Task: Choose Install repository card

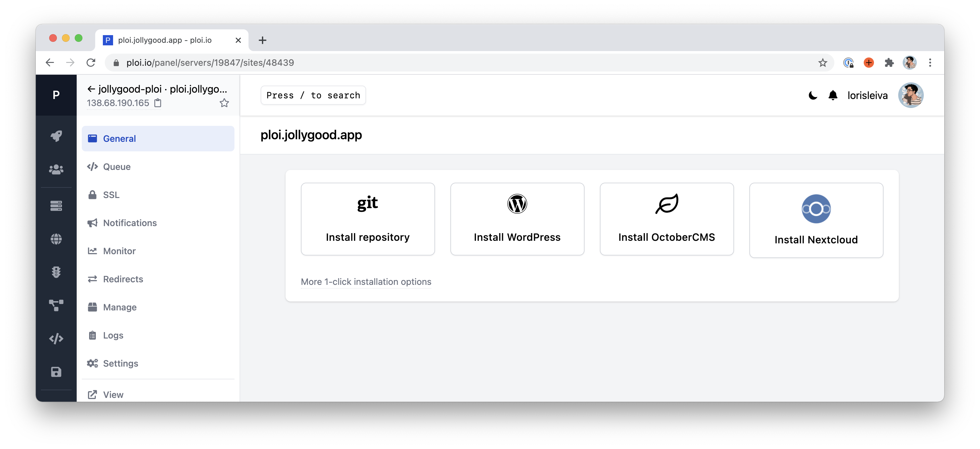Action: 367,219
